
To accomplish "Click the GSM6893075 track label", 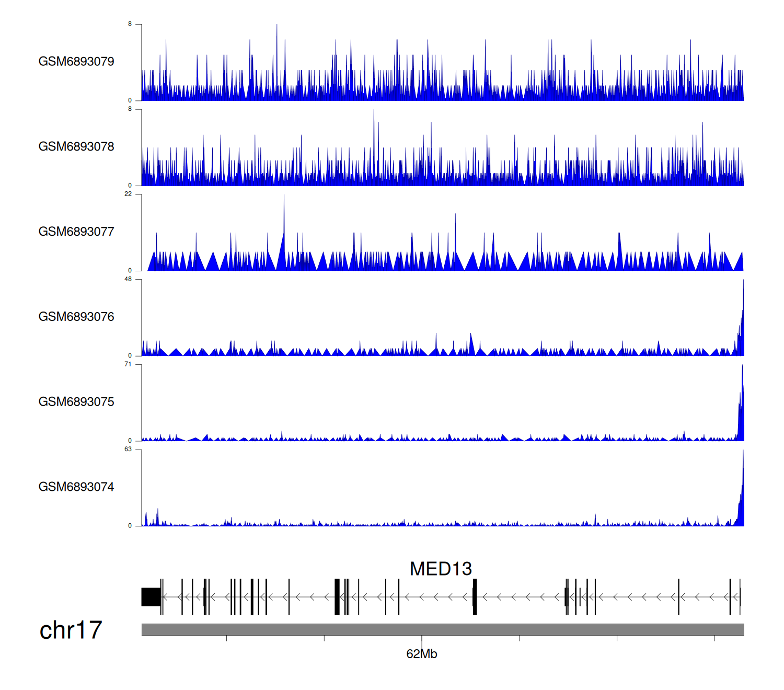I will (76, 402).
